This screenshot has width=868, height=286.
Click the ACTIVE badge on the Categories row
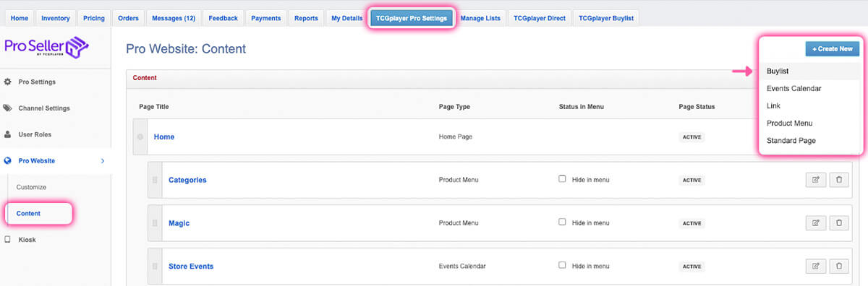[692, 181]
